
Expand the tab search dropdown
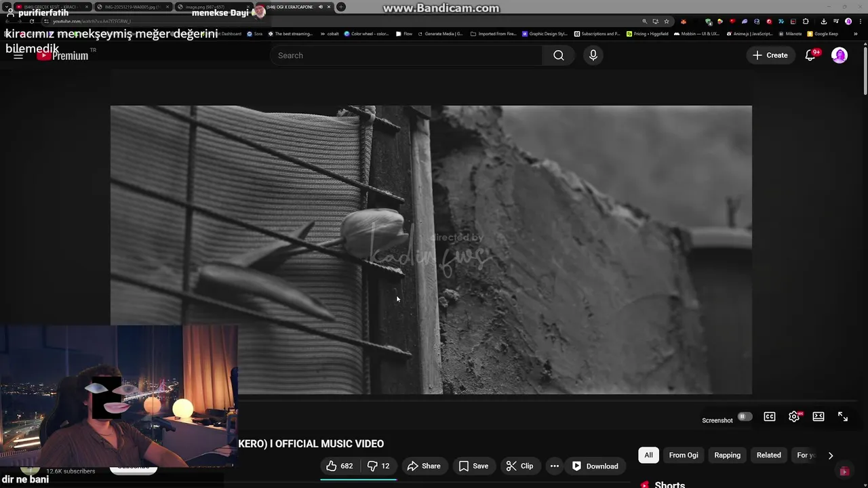click(x=6, y=7)
